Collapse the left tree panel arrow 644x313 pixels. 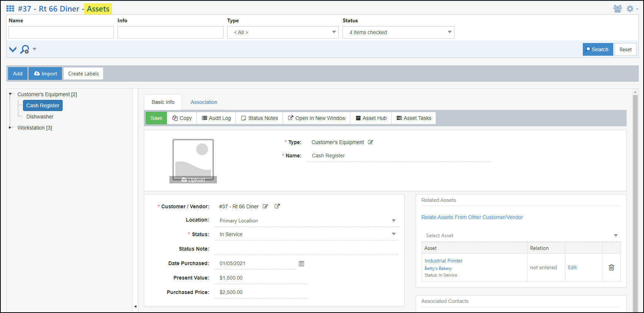(x=135, y=306)
